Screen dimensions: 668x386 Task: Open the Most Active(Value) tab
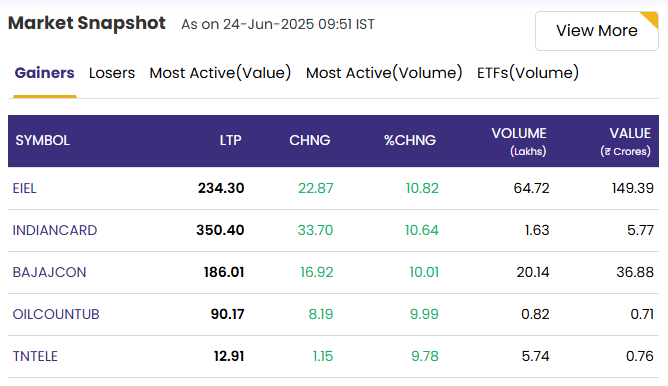[x=220, y=73]
